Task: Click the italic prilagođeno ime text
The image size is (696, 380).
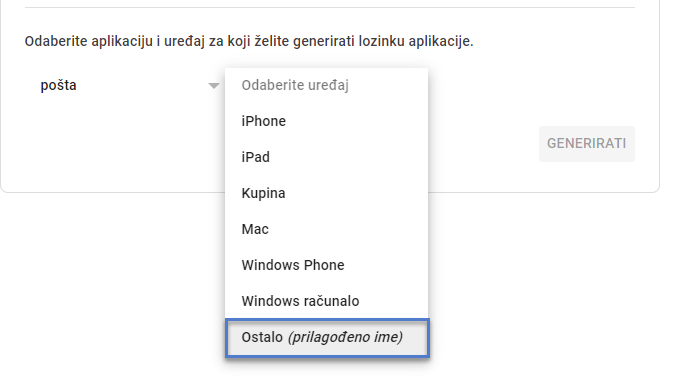Action: click(x=345, y=337)
